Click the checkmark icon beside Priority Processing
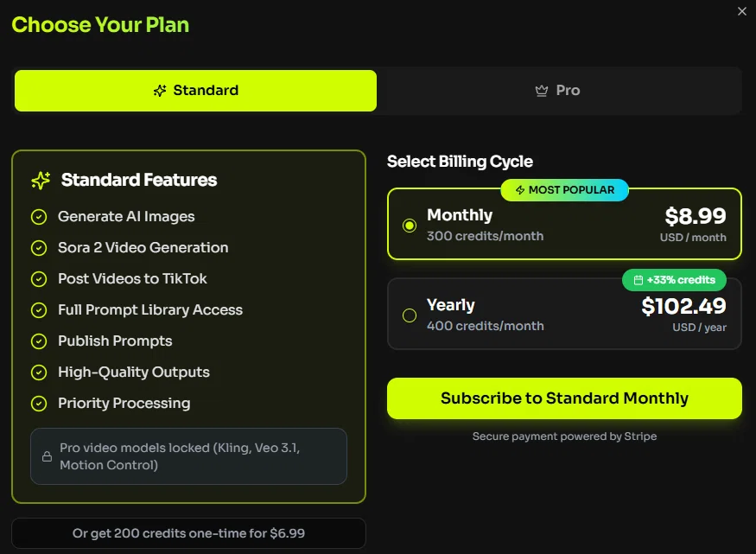756x554 pixels. 39,404
